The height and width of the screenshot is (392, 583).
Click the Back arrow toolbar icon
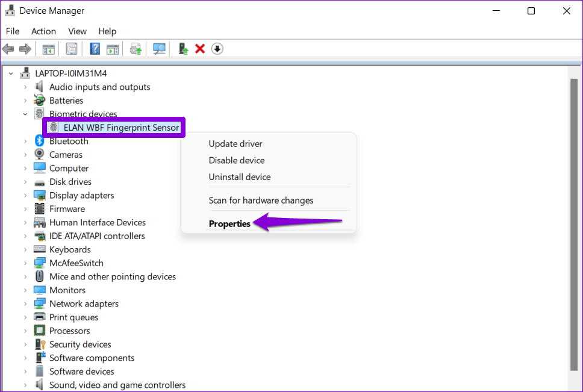[x=8, y=49]
